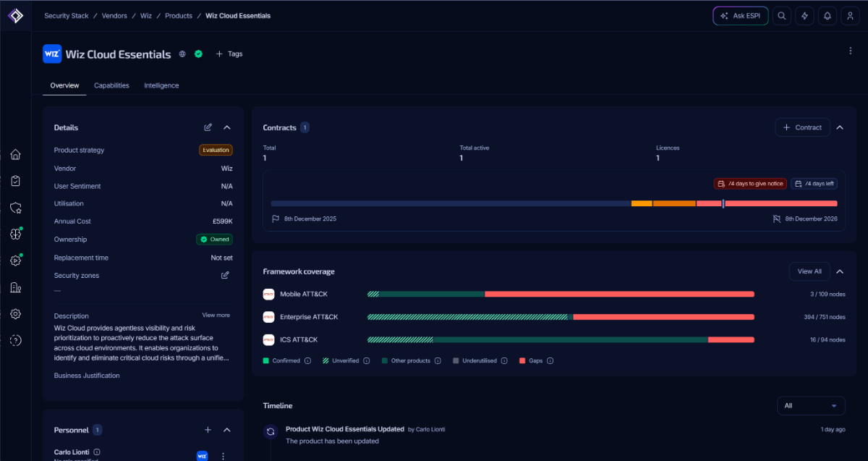Click the days left badge

[x=814, y=184]
